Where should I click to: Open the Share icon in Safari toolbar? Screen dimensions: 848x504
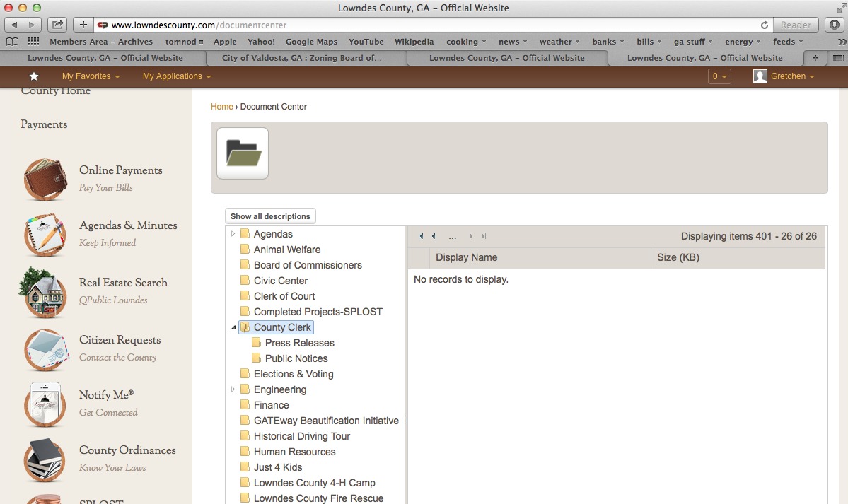point(57,25)
